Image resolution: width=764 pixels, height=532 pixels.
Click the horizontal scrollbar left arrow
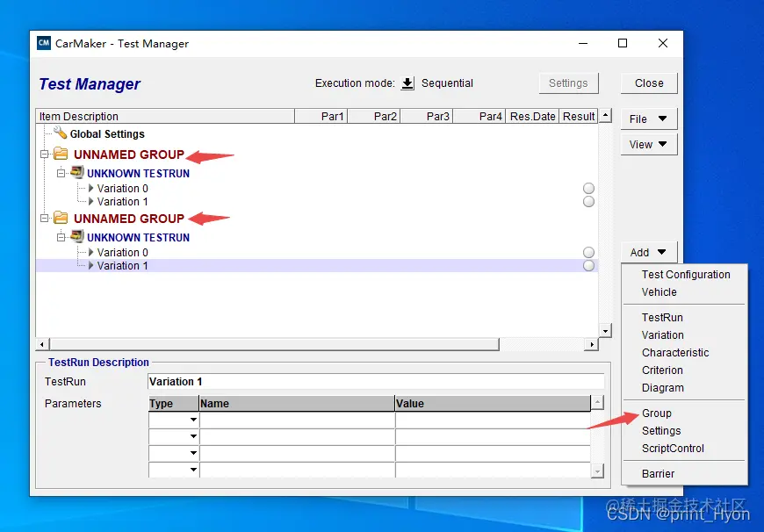(x=42, y=344)
